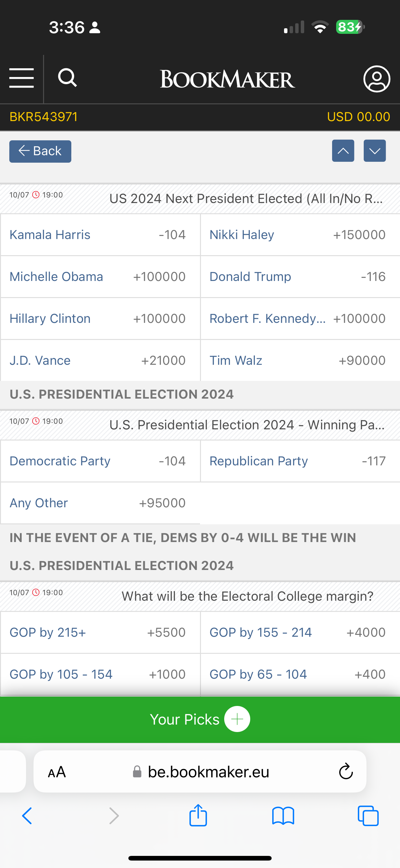Screen dimensions: 400x868
Task: Reload the page in Safari
Action: 346,771
